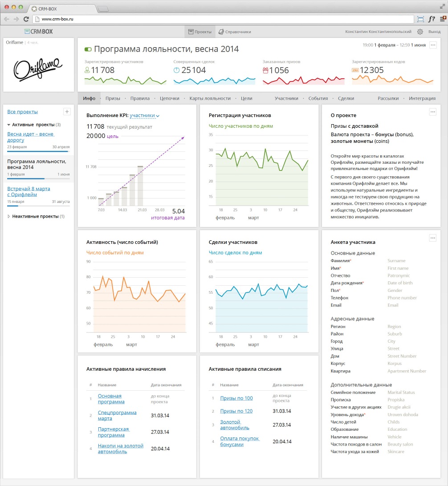Open the Все проекты link
The height and width of the screenshot is (486, 448).
(x=22, y=112)
